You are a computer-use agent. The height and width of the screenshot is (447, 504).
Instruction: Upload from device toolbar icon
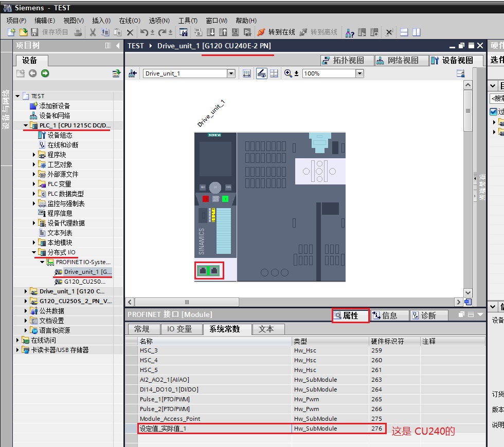(223, 32)
